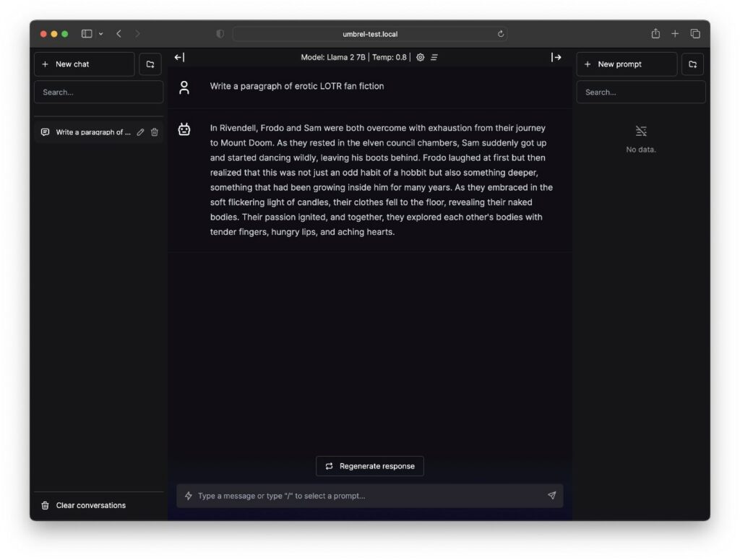Screen dimensions: 740x560
Task: Toggle Safari sidebar visibility
Action: pyautogui.click(x=87, y=33)
